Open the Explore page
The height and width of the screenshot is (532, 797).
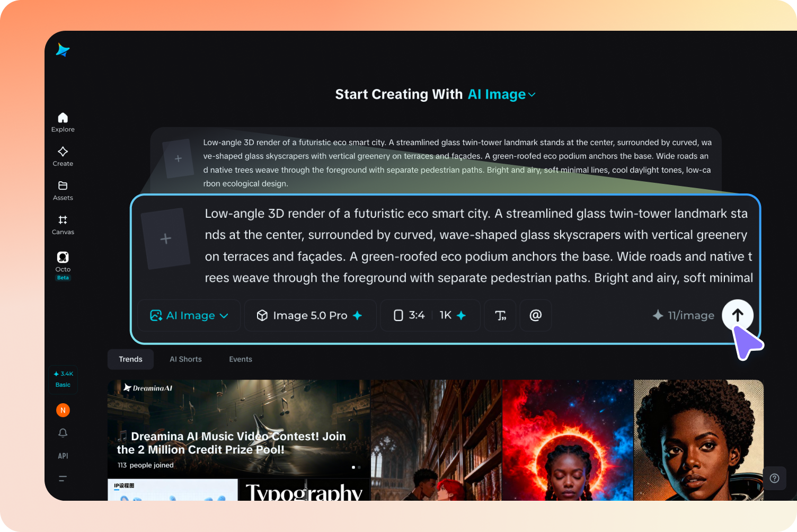[63, 122]
